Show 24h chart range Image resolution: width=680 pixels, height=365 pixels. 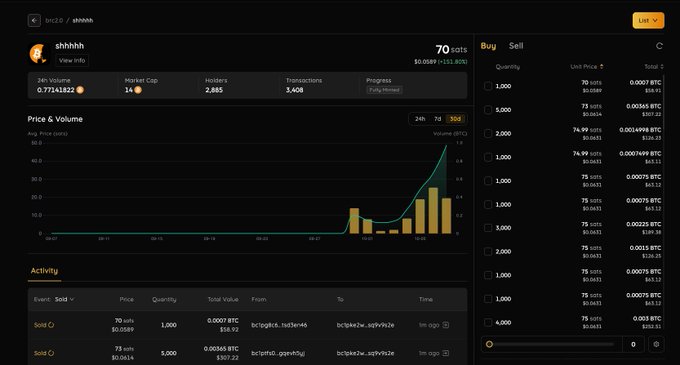pos(420,119)
